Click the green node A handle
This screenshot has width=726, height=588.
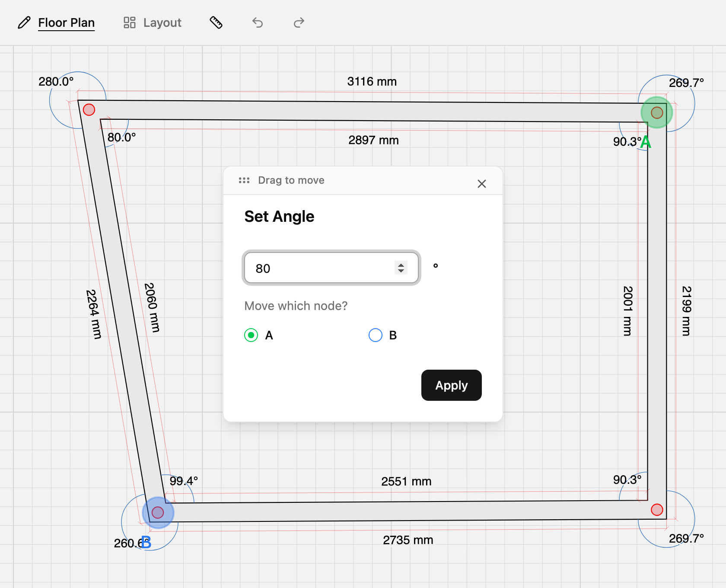pos(657,112)
